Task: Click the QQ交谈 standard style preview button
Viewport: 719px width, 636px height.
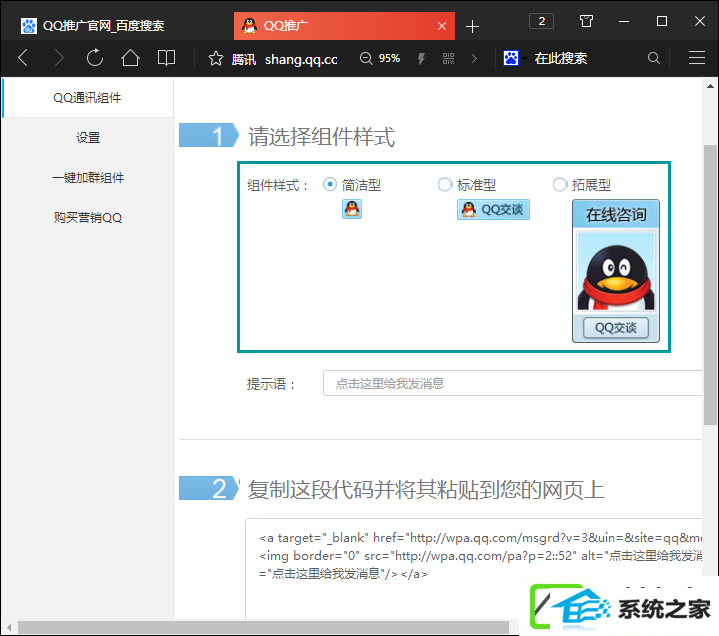Action: point(493,210)
